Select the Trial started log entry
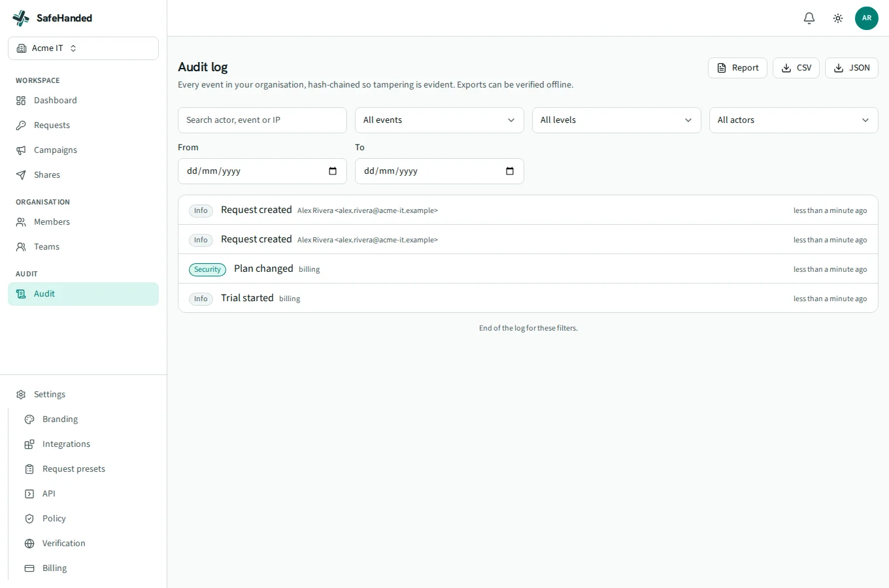889x588 pixels. point(528,298)
